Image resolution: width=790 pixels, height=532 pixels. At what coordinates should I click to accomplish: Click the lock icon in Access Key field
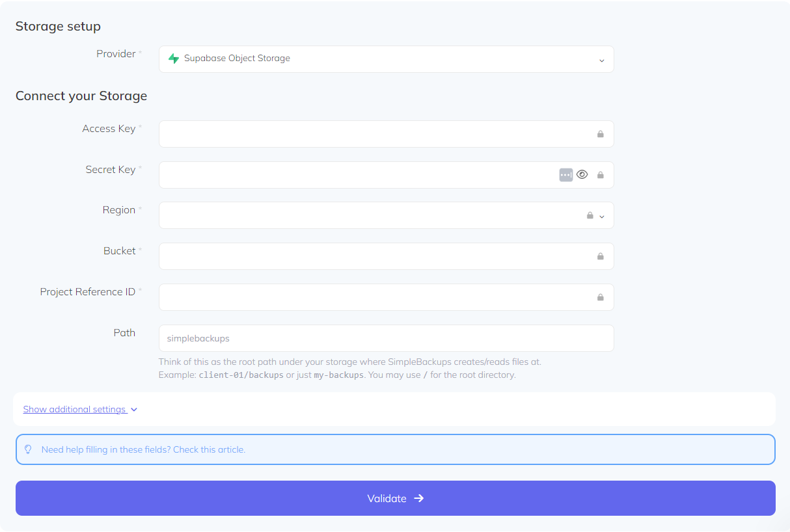[600, 133]
